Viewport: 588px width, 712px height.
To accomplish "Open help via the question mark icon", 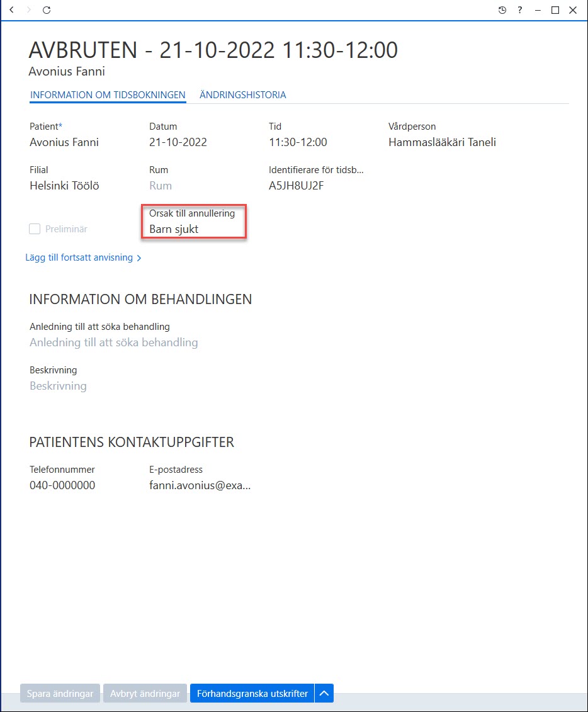I will (520, 10).
